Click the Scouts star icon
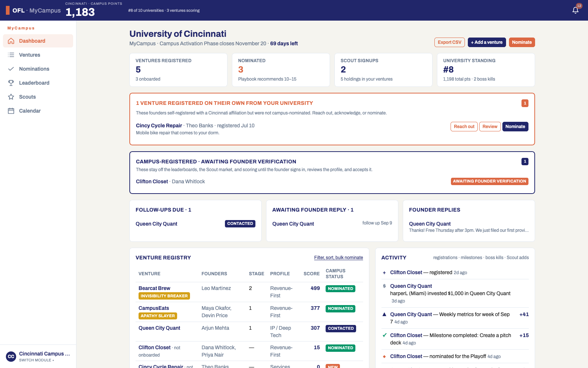This screenshot has width=588, height=368. [11, 97]
